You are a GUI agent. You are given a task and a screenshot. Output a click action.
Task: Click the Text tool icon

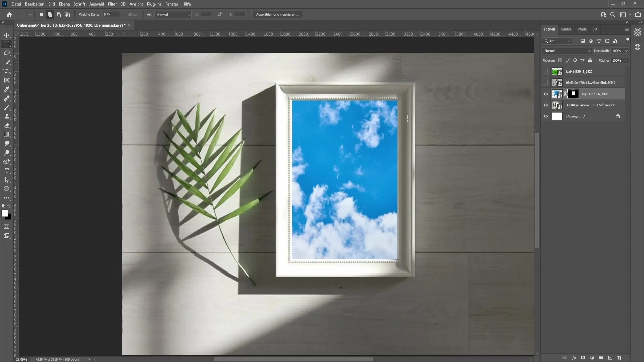(x=7, y=171)
